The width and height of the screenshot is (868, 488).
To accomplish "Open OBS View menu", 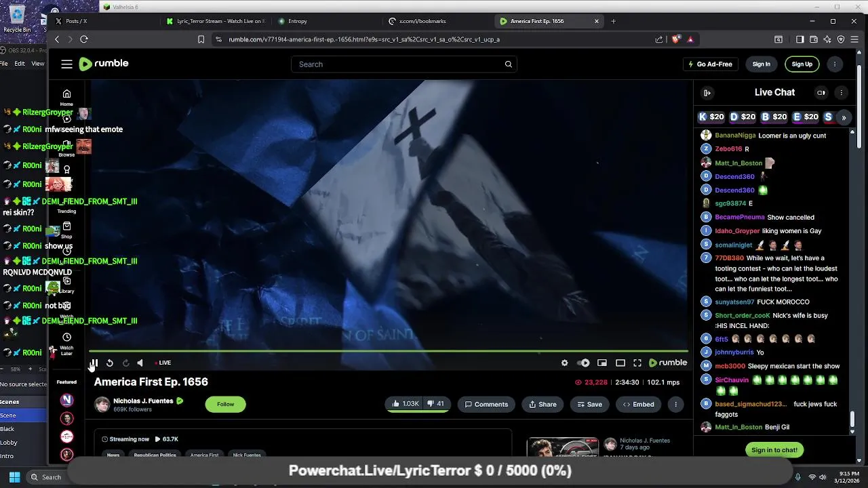I will 38,64.
